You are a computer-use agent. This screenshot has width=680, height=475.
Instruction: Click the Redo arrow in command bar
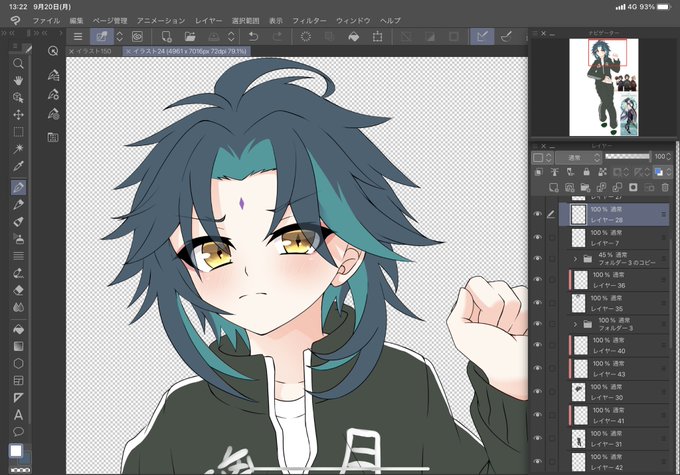[278, 37]
